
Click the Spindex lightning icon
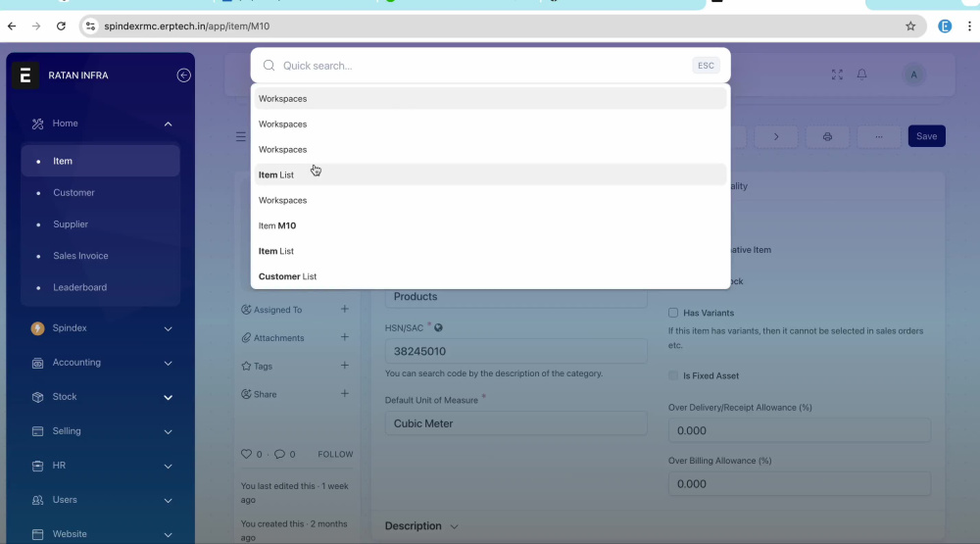point(37,328)
